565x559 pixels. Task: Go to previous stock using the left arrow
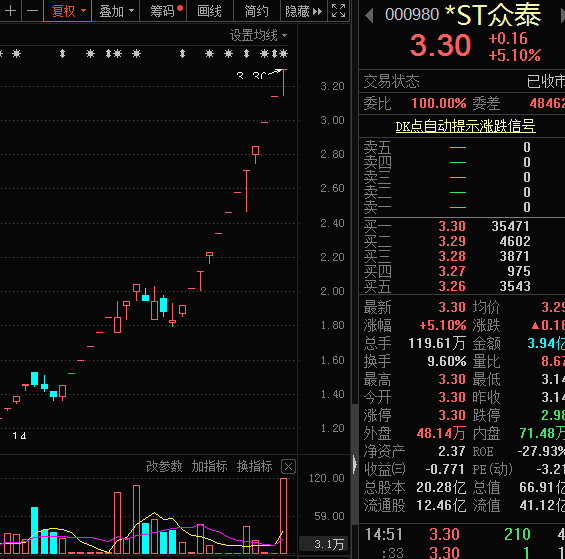pos(369,15)
